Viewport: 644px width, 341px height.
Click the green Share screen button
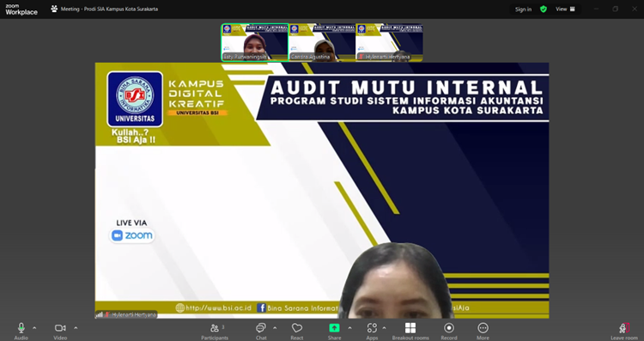334,331
